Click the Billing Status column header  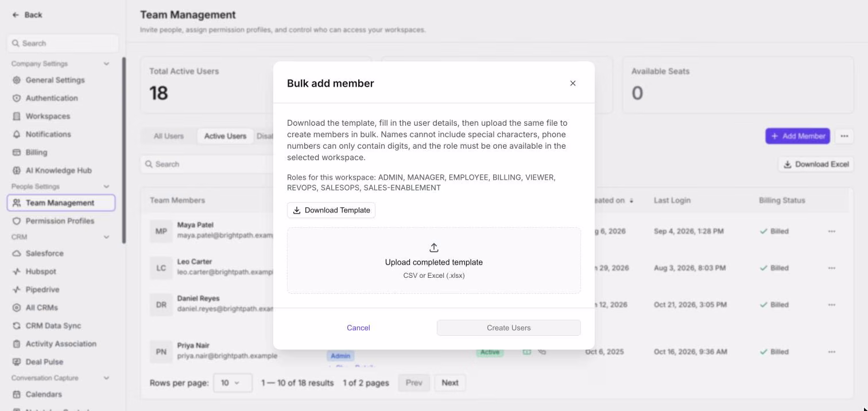click(x=782, y=200)
